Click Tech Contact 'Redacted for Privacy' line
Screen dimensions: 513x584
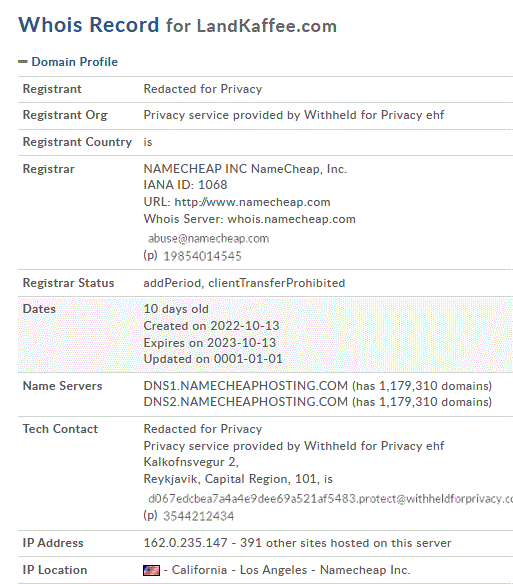click(203, 429)
